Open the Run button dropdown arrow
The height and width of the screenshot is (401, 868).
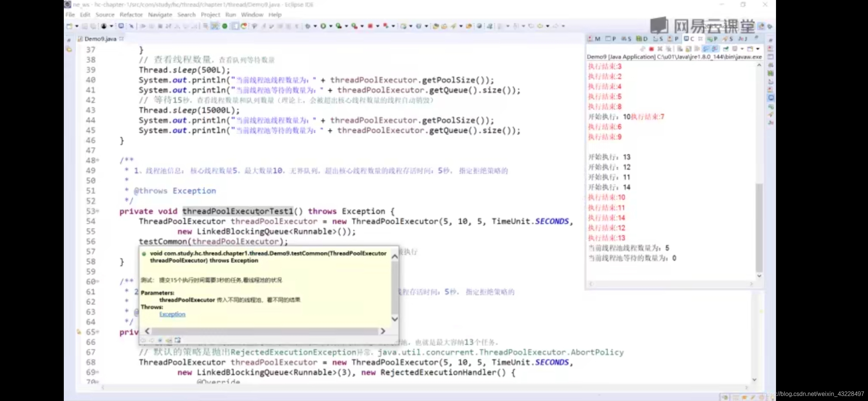(x=331, y=26)
